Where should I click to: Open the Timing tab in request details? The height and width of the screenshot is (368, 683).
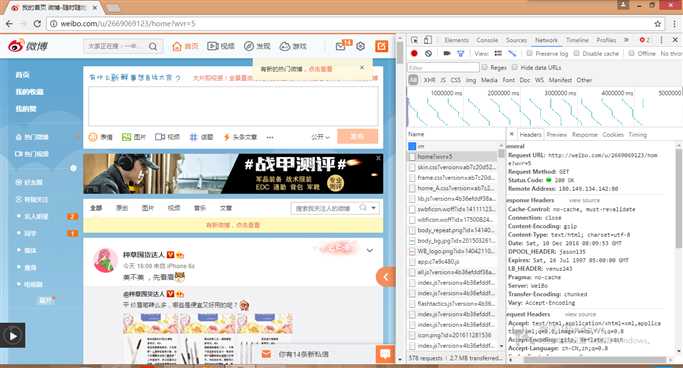(638, 135)
